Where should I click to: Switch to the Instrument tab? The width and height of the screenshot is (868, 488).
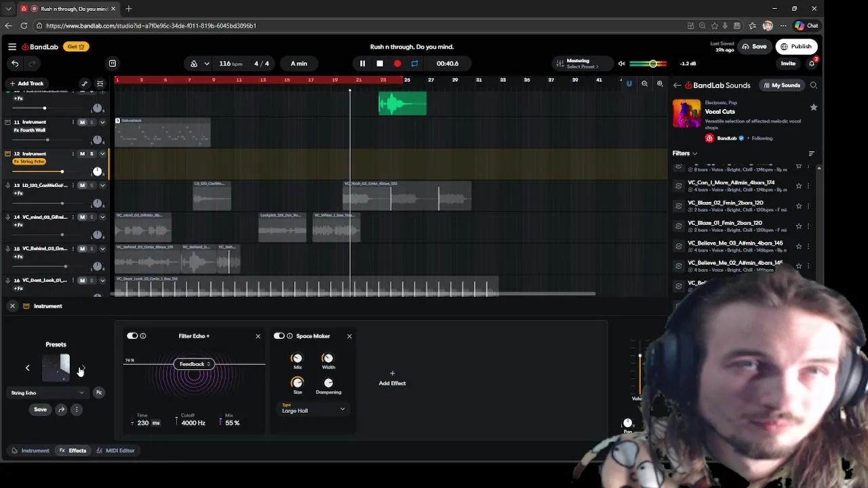pyautogui.click(x=31, y=451)
